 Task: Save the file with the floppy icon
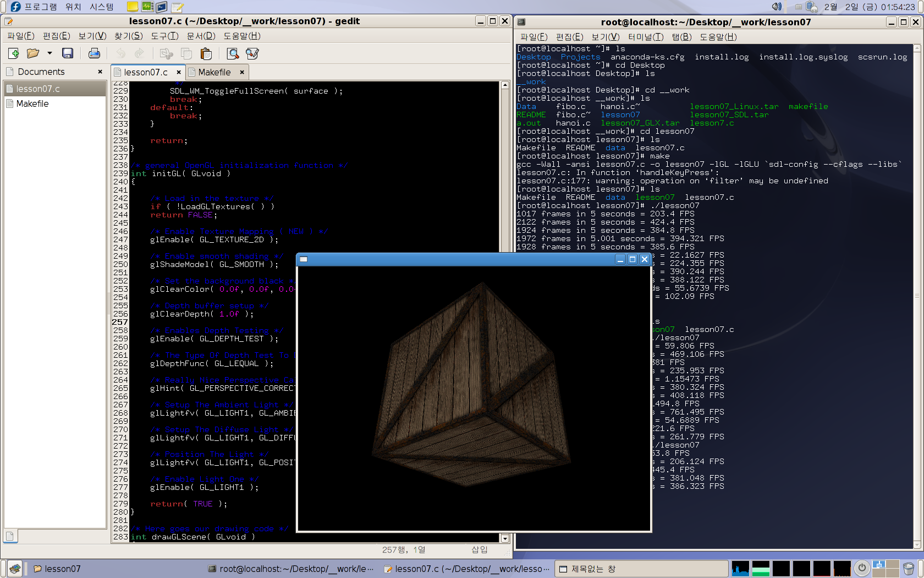coord(68,53)
